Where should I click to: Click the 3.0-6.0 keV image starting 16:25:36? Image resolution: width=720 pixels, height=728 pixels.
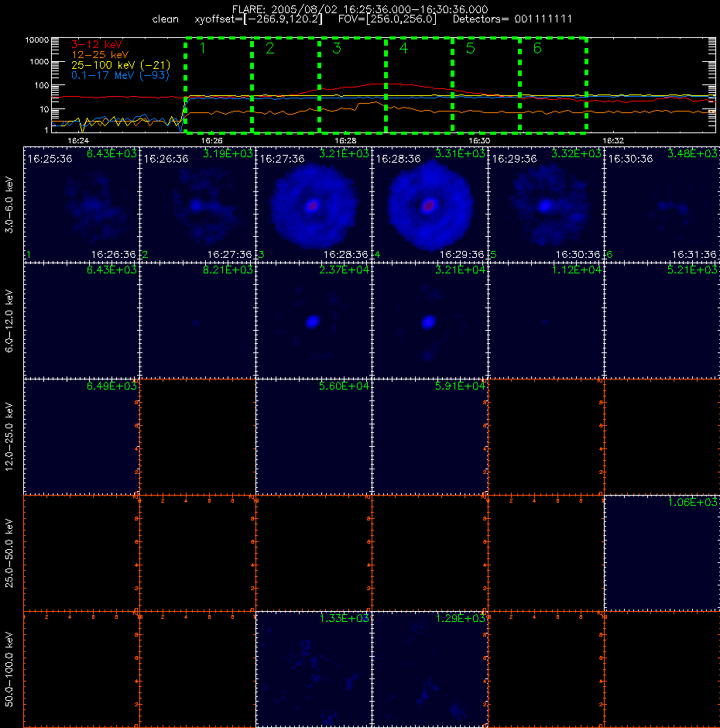tap(82, 204)
